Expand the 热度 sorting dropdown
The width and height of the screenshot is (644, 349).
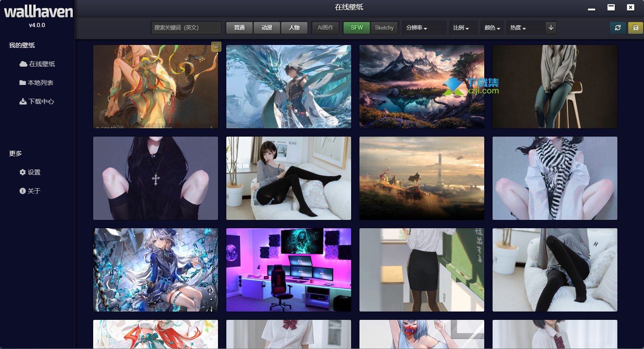coord(526,27)
